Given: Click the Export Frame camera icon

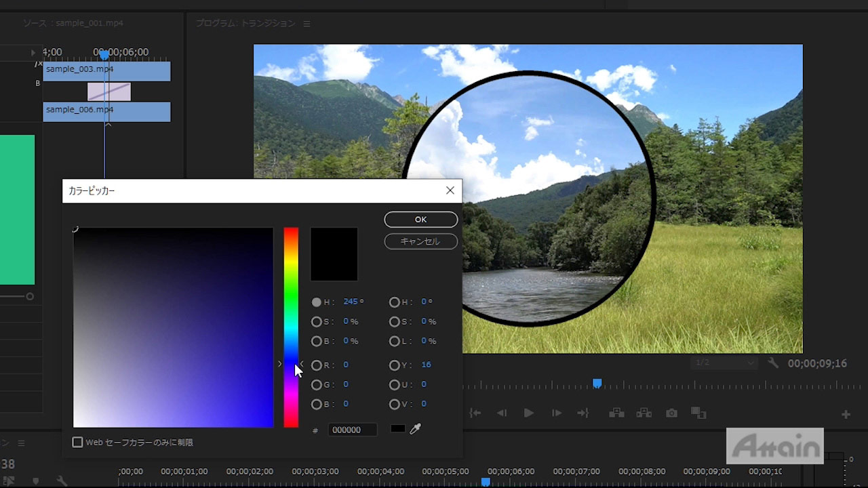Looking at the screenshot, I should point(671,413).
